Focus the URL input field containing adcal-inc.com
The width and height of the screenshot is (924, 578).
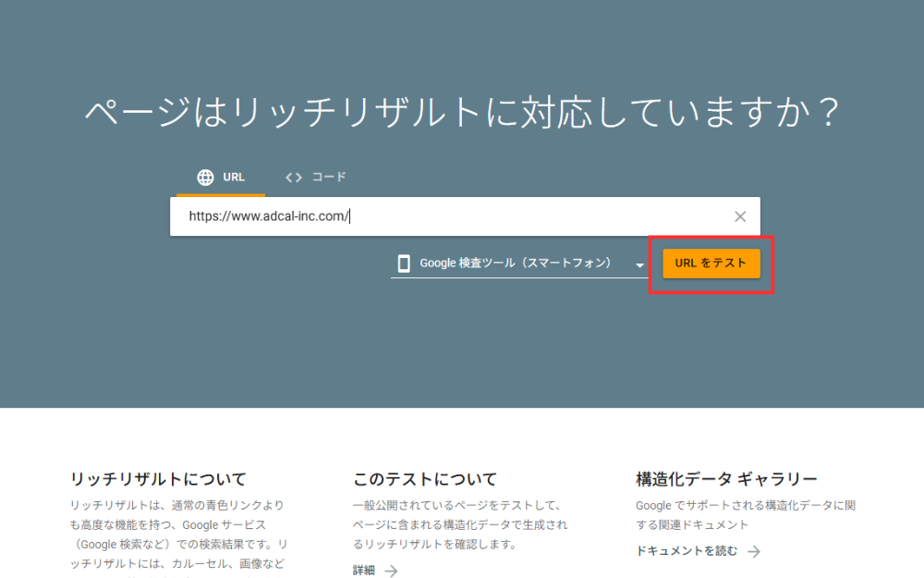(x=416, y=215)
